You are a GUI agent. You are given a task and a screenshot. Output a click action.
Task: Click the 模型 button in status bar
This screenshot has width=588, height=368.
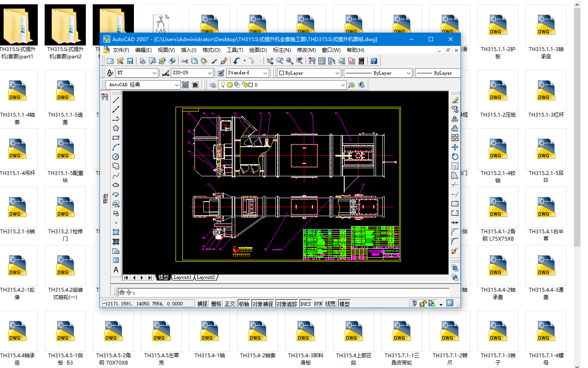344,304
